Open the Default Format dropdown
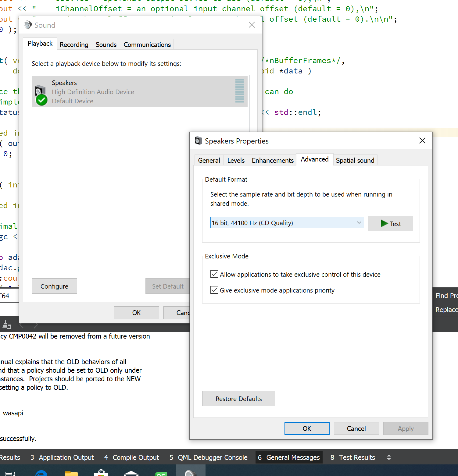 (359, 222)
